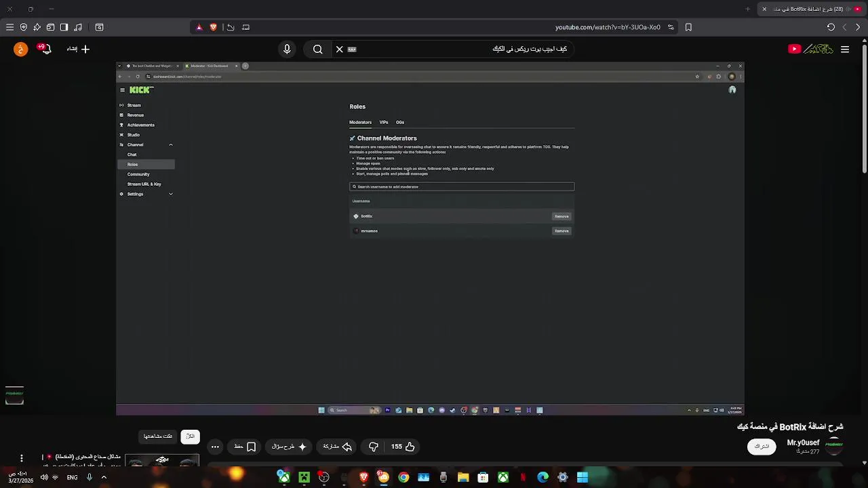
Task: Toggle the Kick dashboard hamburger menu
Action: click(x=122, y=89)
